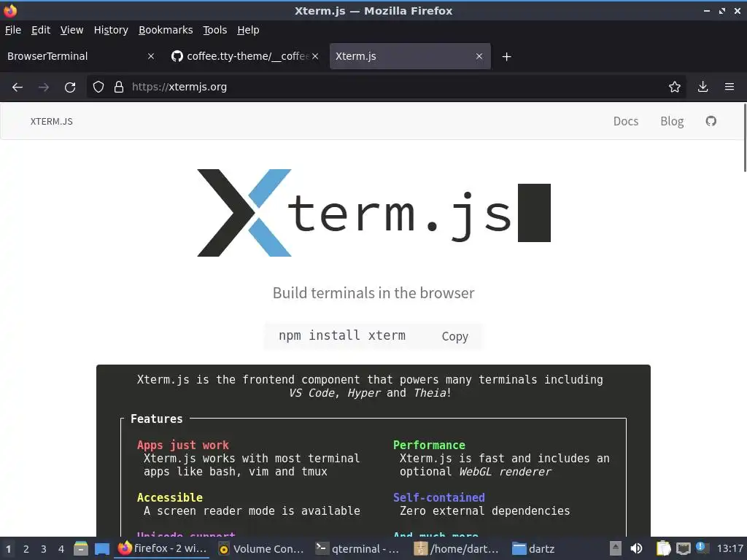Open the Firefox downloads panel

(x=703, y=87)
